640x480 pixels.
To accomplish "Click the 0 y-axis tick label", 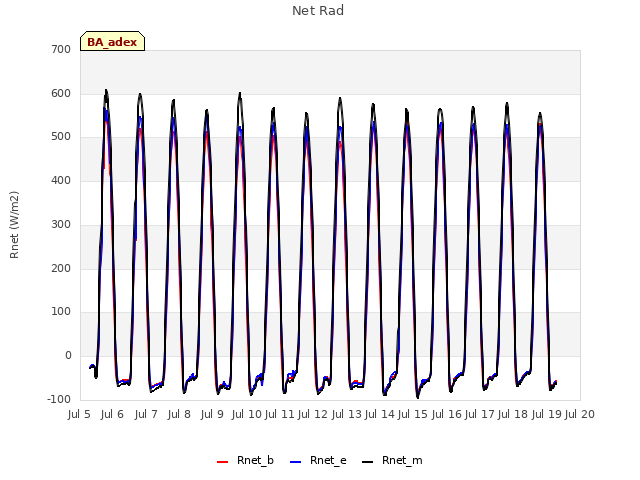I will point(68,356).
